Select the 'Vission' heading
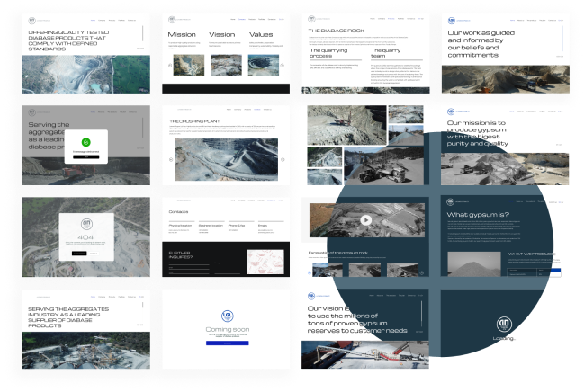Image resolution: width=584 pixels, height=392 pixels. (222, 35)
